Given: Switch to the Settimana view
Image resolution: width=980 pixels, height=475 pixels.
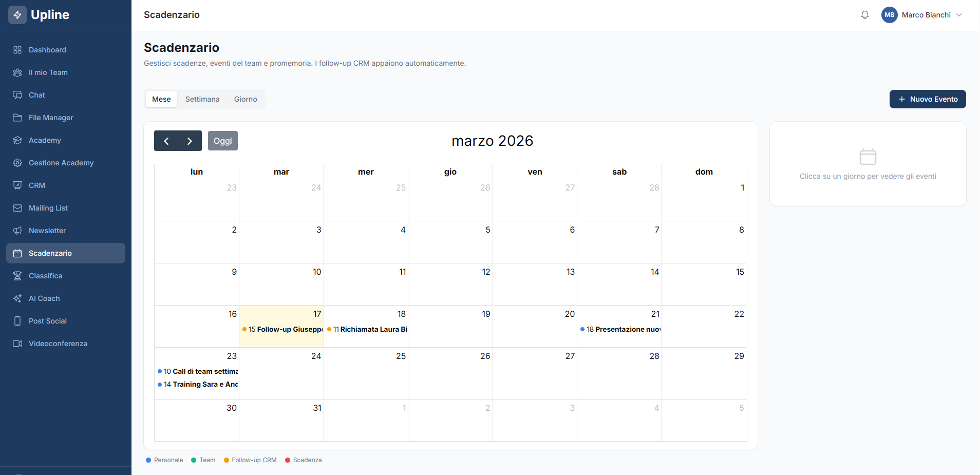Looking at the screenshot, I should pos(202,99).
